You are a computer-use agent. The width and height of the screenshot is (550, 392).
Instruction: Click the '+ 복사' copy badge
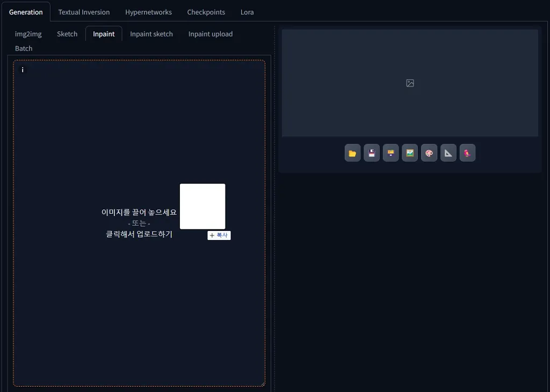coord(219,235)
